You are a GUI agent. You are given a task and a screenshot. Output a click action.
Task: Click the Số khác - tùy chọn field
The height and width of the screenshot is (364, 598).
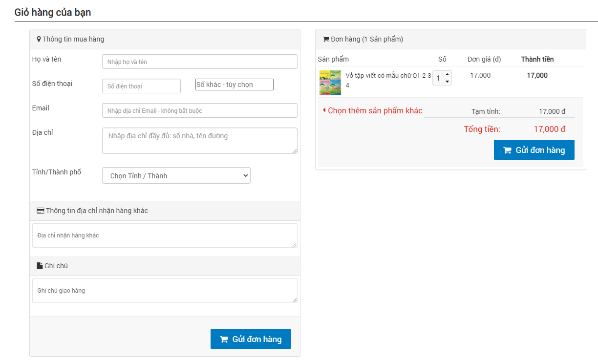pos(234,85)
